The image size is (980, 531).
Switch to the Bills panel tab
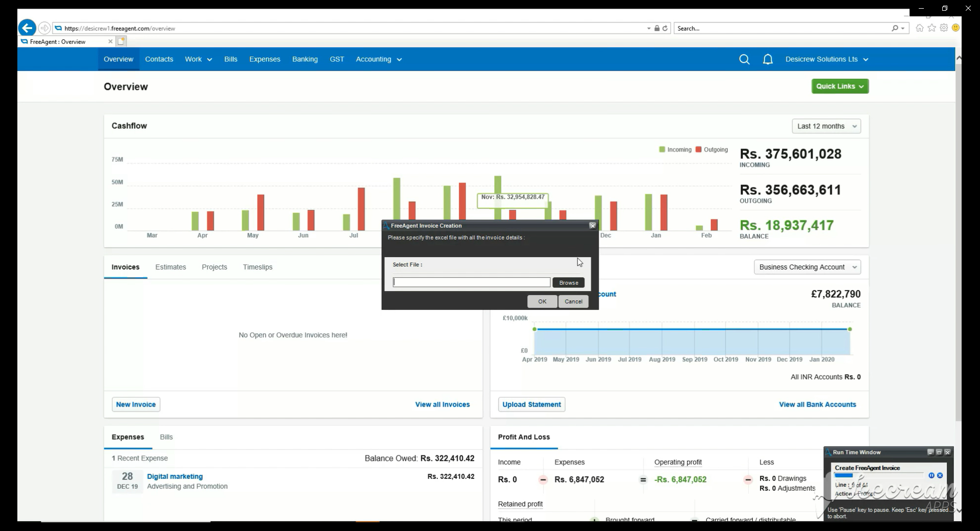pos(166,437)
